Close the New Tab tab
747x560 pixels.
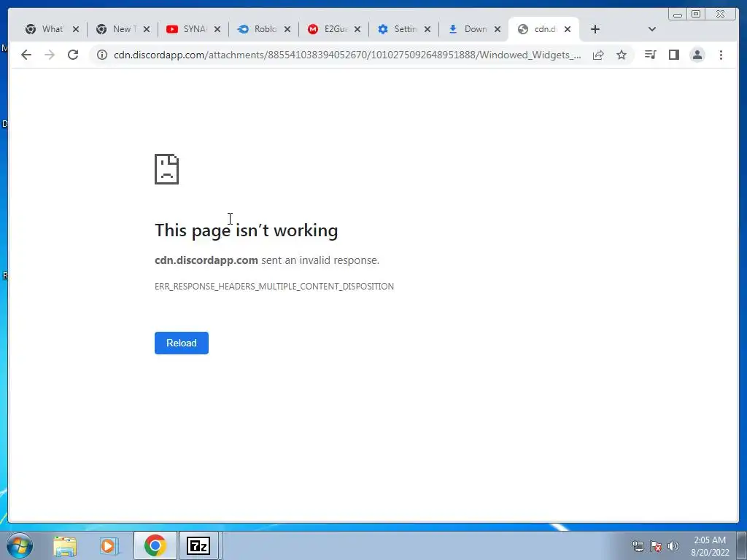coord(147,29)
